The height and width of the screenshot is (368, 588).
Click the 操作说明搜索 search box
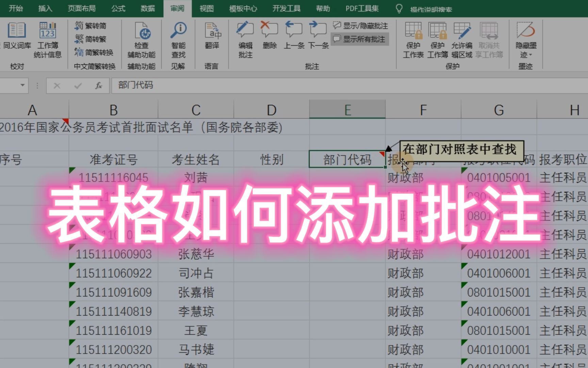pos(431,9)
